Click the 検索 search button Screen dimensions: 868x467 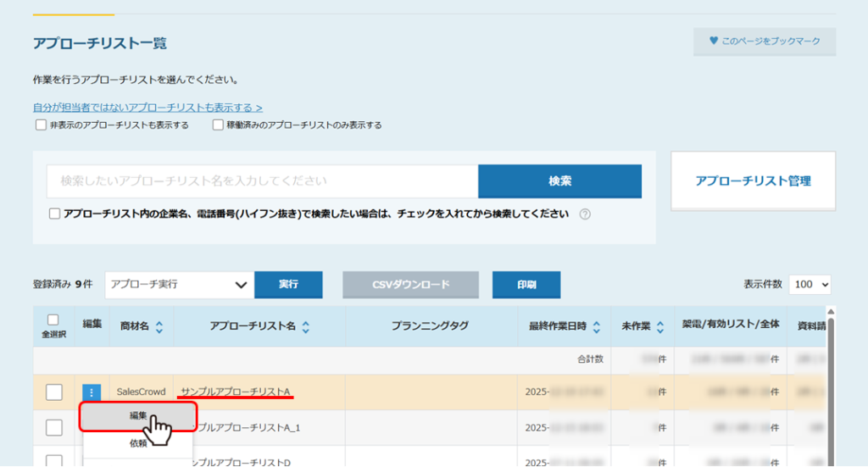click(559, 181)
